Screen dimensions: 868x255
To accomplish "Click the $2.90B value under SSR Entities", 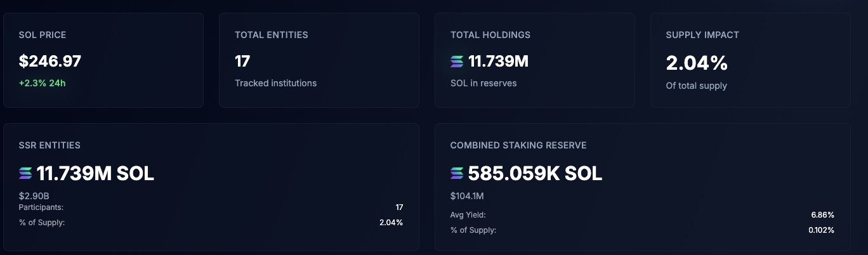I will point(34,196).
